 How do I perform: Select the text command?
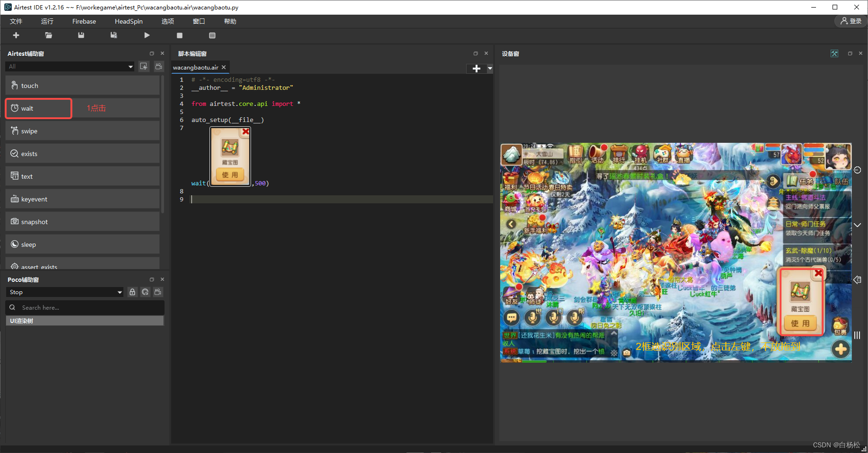point(82,176)
